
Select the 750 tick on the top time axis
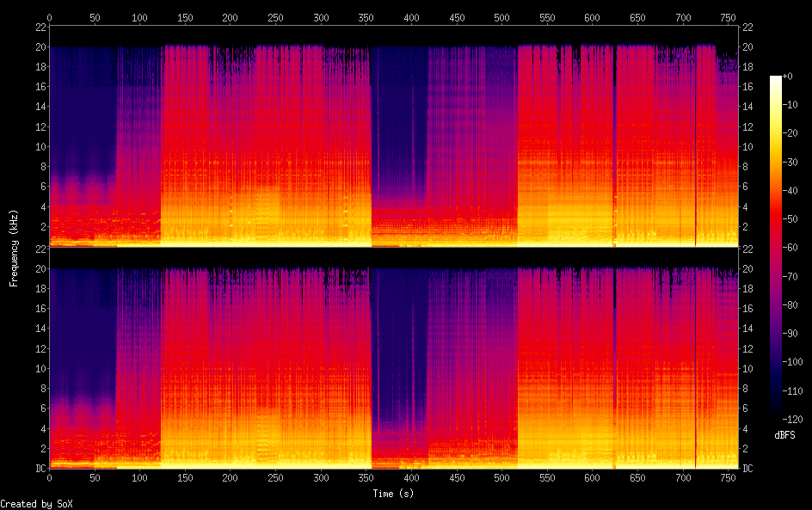click(x=728, y=17)
